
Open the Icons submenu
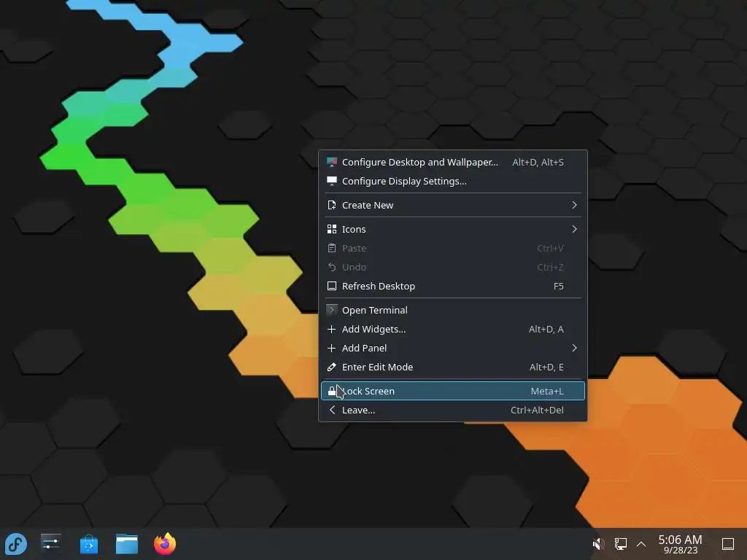click(x=452, y=229)
